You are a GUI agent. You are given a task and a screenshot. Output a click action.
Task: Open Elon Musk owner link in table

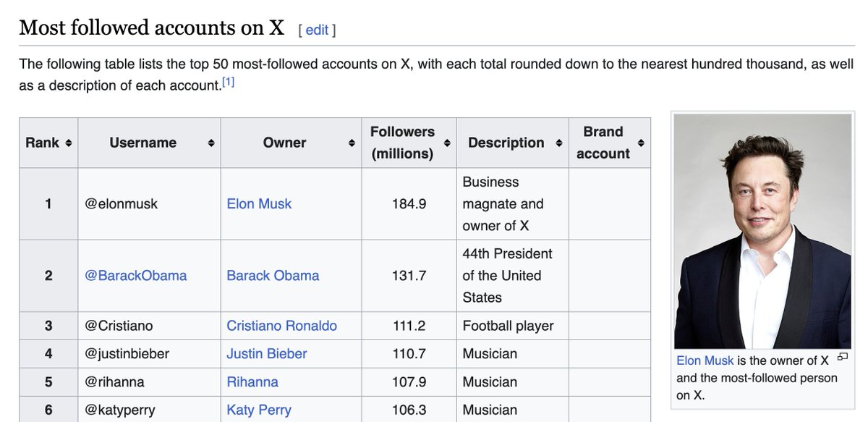tap(259, 204)
